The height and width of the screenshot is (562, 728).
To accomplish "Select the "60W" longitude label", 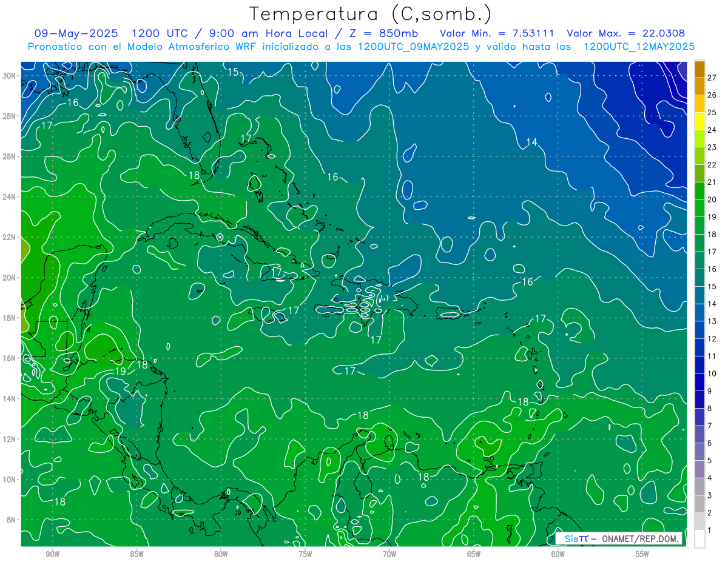I will click(558, 554).
